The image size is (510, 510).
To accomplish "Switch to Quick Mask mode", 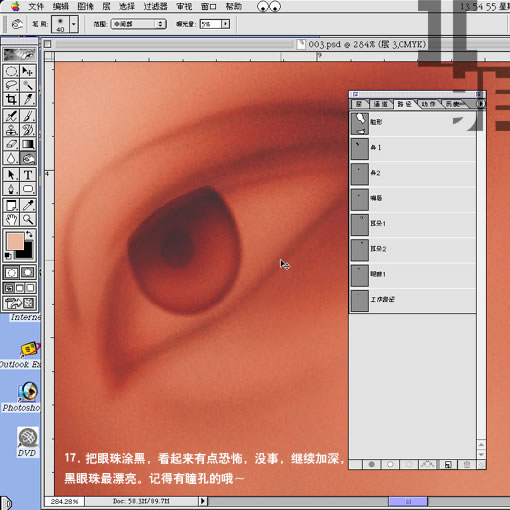I will (28, 273).
